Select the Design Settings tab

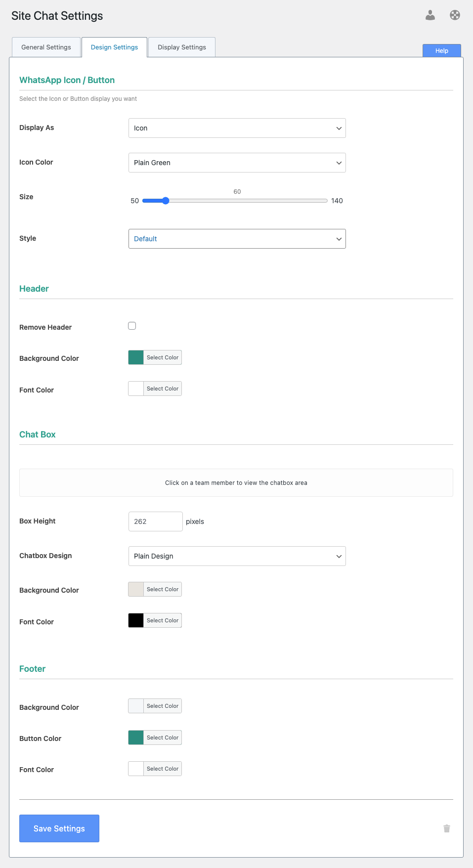pyautogui.click(x=114, y=47)
